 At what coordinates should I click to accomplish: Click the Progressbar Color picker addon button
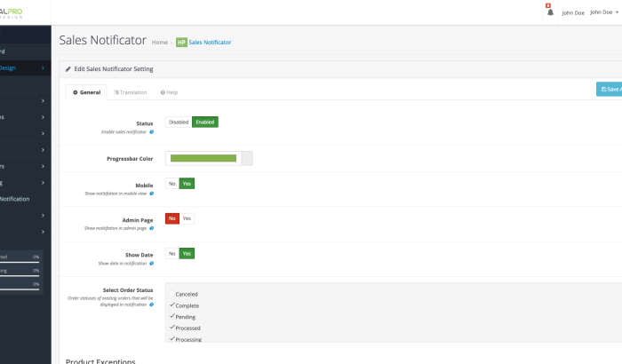click(247, 158)
